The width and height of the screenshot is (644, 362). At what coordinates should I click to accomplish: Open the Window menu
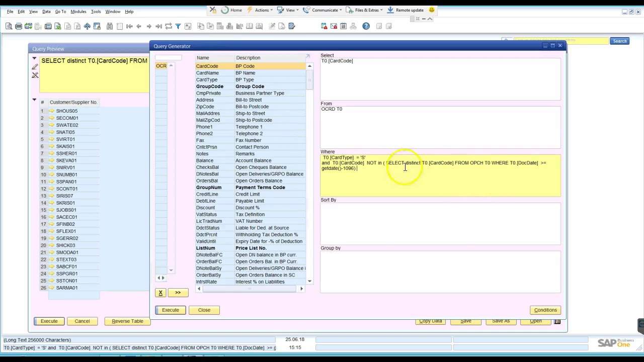(113, 12)
